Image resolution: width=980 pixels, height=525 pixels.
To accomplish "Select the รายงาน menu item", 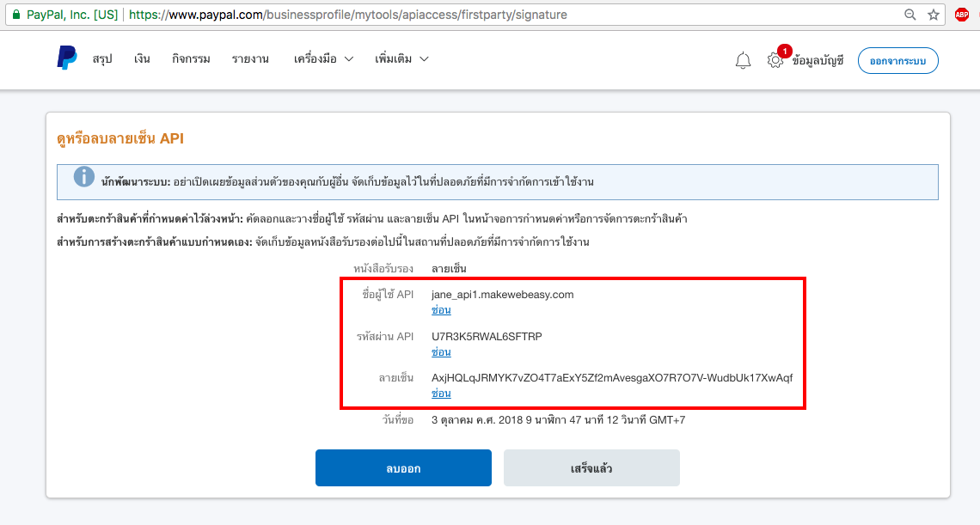I will [x=250, y=59].
